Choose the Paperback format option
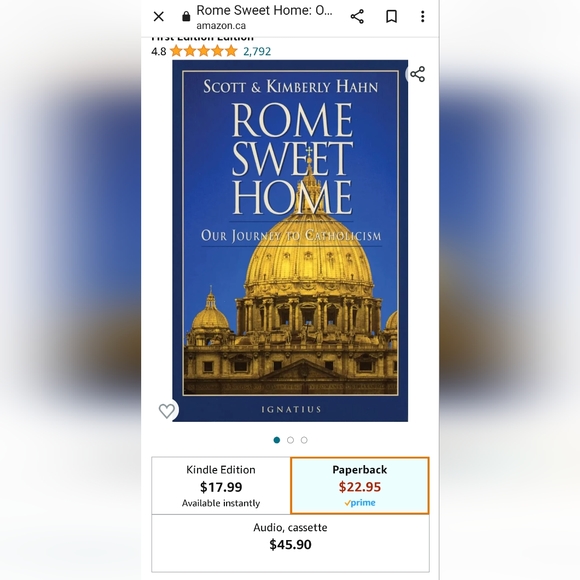This screenshot has width=580, height=580. coord(360,486)
